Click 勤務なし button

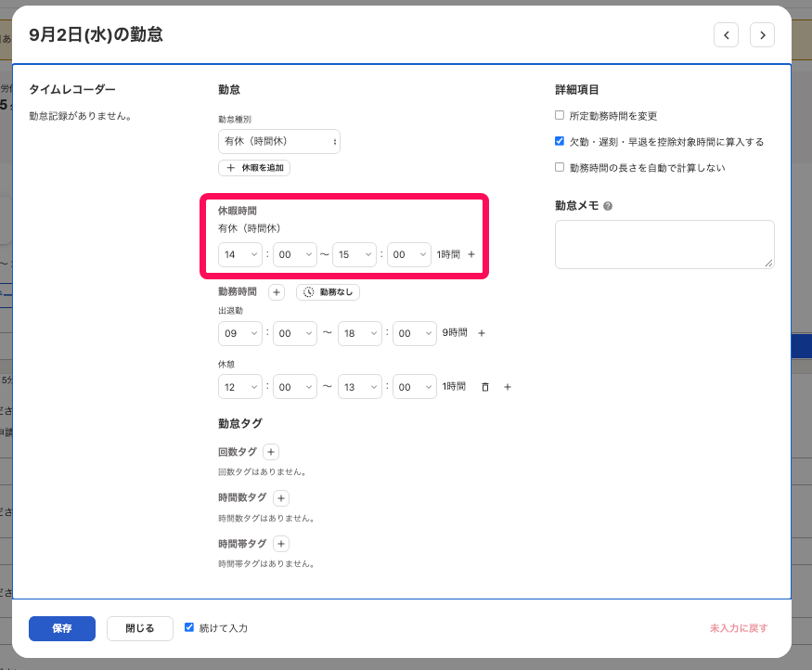click(x=328, y=292)
